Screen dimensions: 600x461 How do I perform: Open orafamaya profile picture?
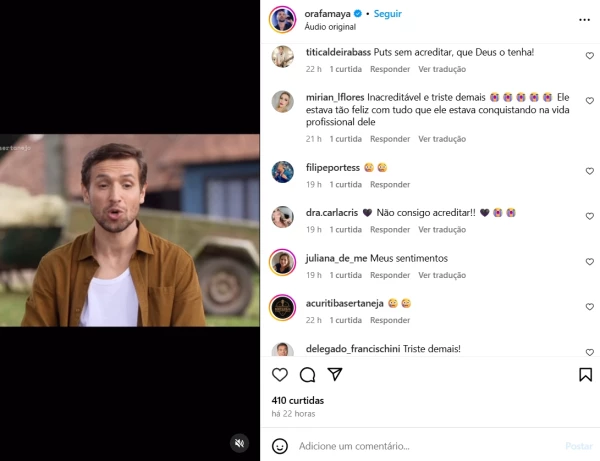tap(283, 19)
